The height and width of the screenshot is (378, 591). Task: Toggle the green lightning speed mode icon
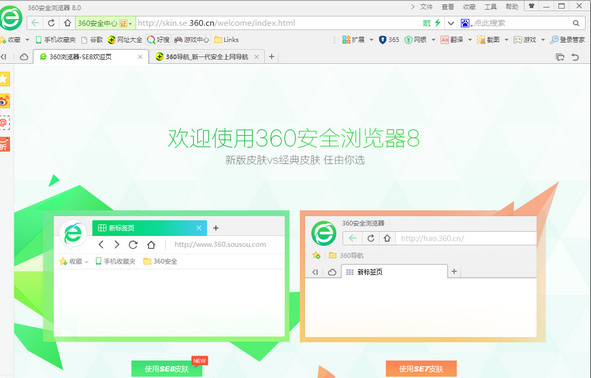point(438,23)
